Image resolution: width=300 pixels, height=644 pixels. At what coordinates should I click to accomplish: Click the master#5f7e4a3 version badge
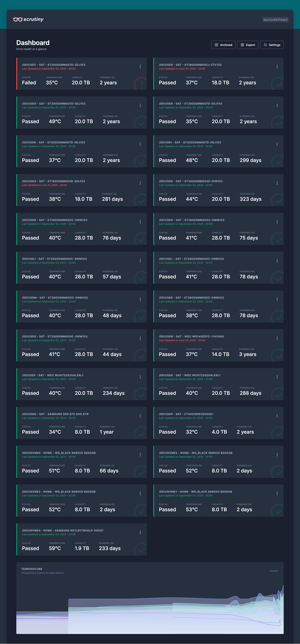coord(275,20)
